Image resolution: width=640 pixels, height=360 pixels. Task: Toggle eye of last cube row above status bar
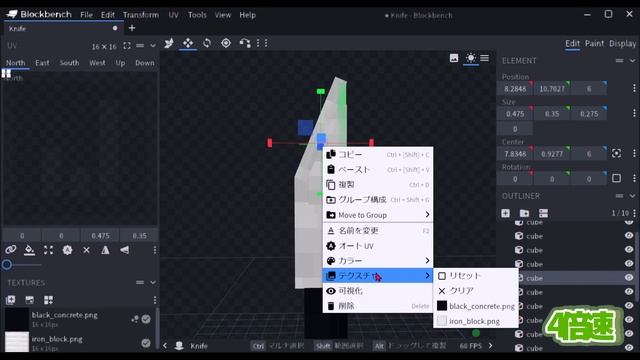(629, 348)
